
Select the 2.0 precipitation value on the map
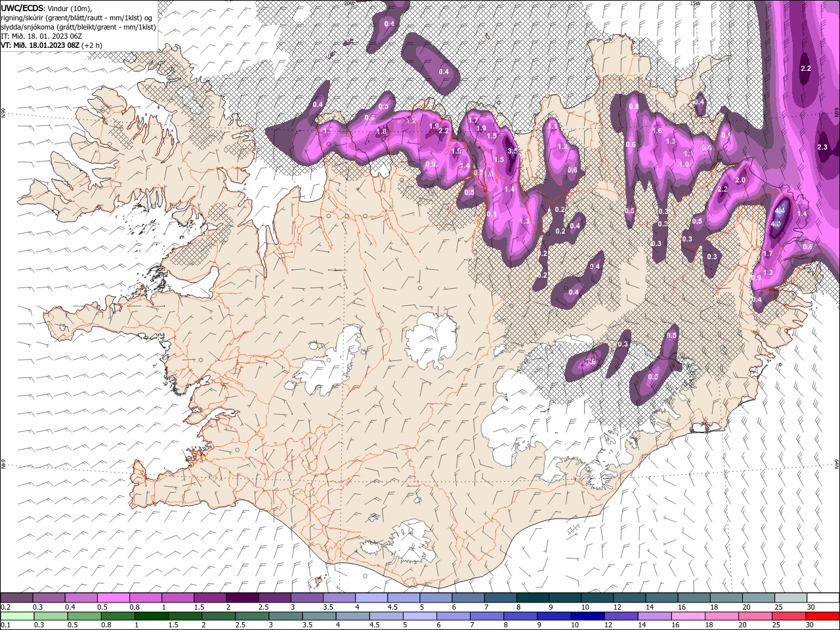click(x=741, y=180)
